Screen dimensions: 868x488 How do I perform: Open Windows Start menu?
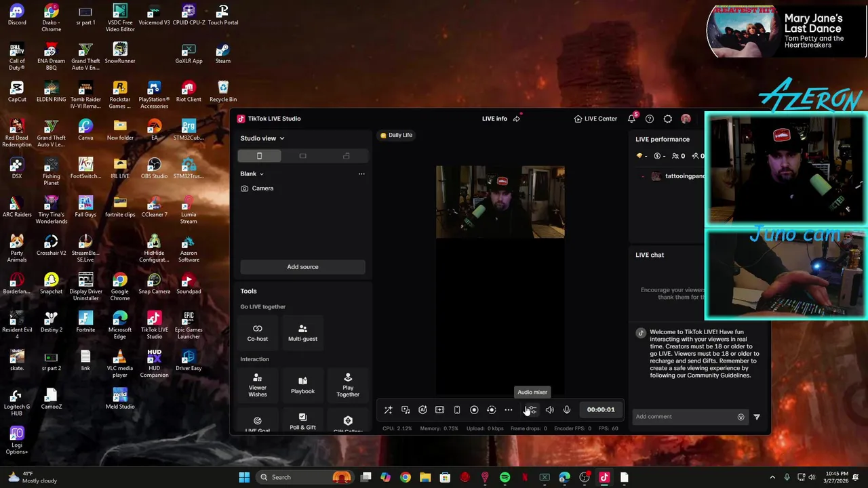[244, 477]
